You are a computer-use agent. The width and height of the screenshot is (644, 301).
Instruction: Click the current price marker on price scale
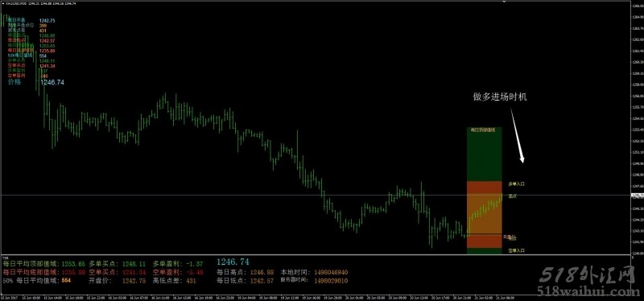coord(637,195)
